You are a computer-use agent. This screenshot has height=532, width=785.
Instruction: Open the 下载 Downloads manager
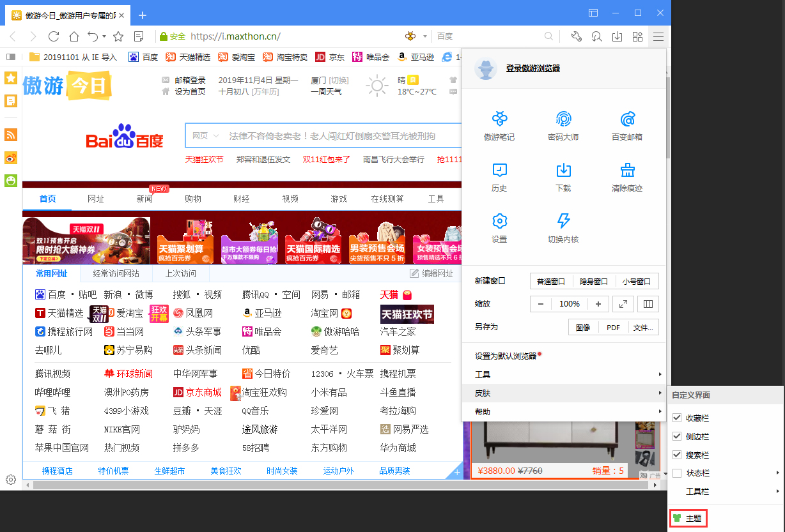563,177
